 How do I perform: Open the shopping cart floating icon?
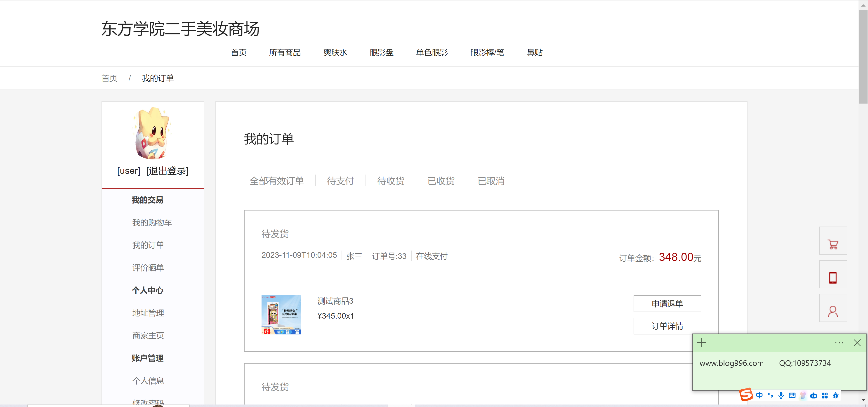(833, 241)
